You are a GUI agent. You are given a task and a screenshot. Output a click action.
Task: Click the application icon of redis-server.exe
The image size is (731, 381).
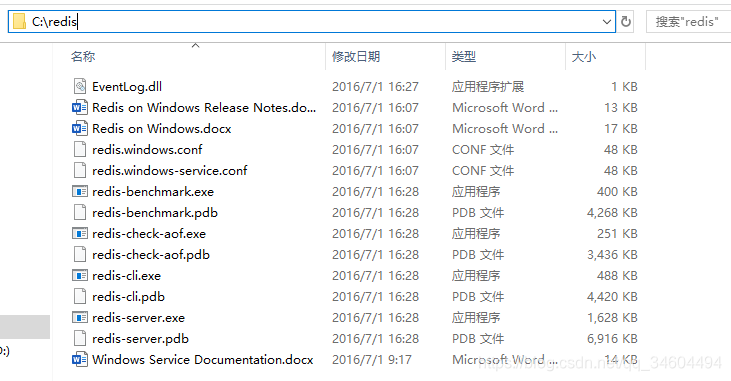tap(80, 317)
